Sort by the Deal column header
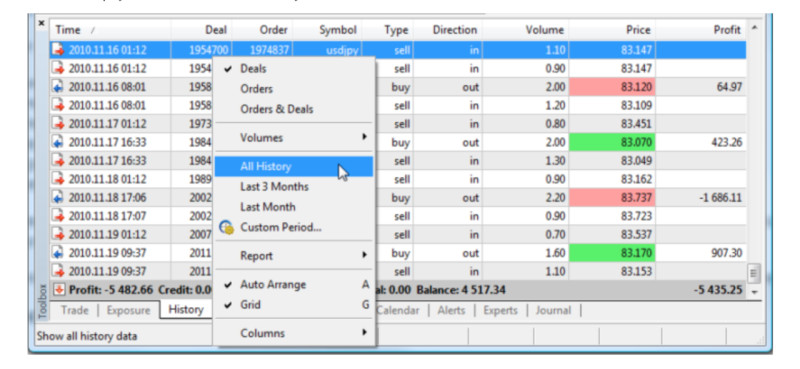Image resolution: width=800 pixels, height=369 pixels. coord(202,30)
